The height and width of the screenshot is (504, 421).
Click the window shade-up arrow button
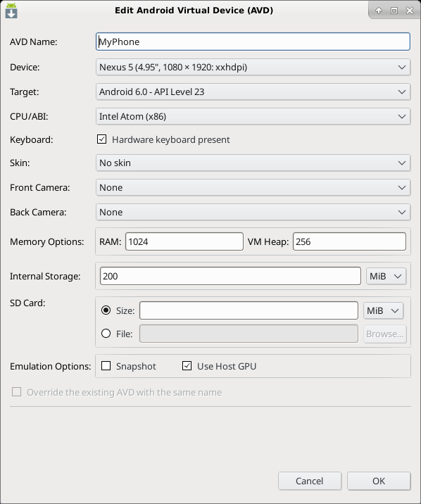(379, 11)
